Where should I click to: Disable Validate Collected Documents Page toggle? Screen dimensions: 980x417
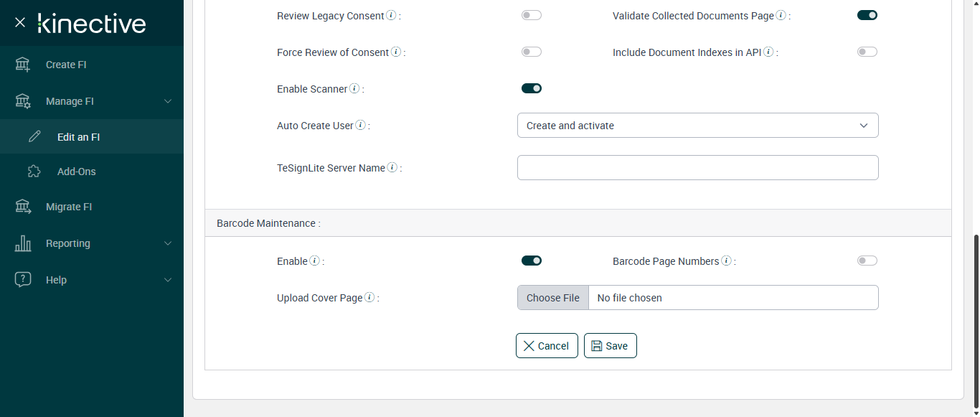click(x=867, y=15)
